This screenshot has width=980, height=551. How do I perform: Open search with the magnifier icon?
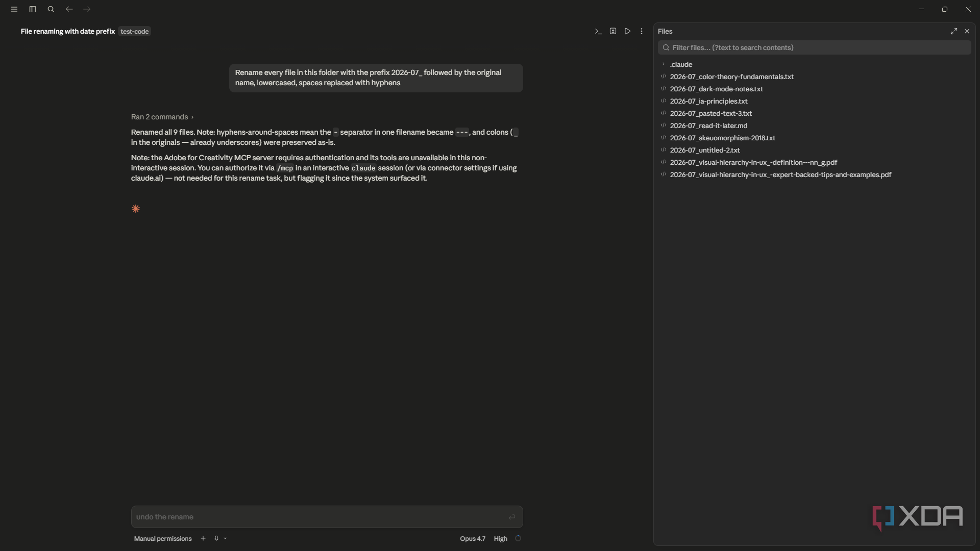point(51,9)
